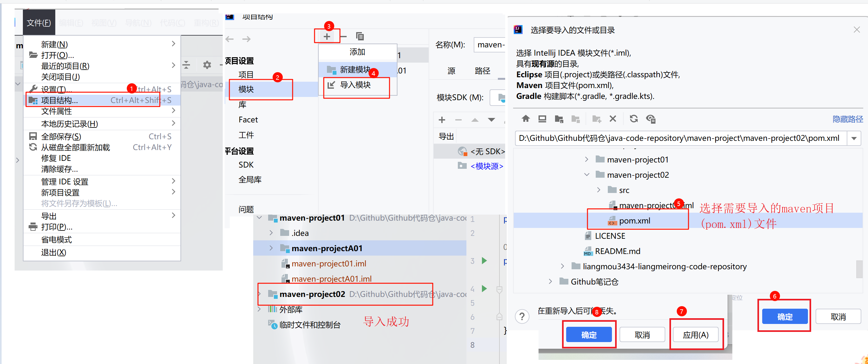Click the copy module icon in project structure
868x364 pixels.
click(360, 36)
